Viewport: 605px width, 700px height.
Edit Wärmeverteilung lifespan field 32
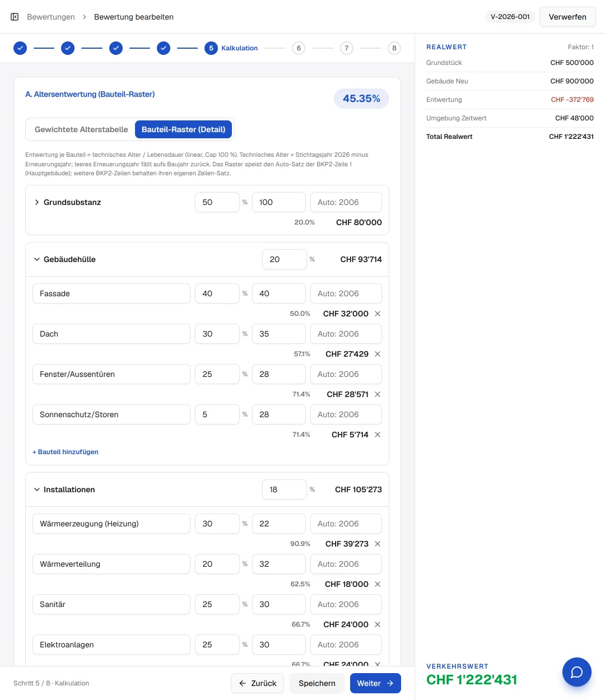[x=279, y=564]
